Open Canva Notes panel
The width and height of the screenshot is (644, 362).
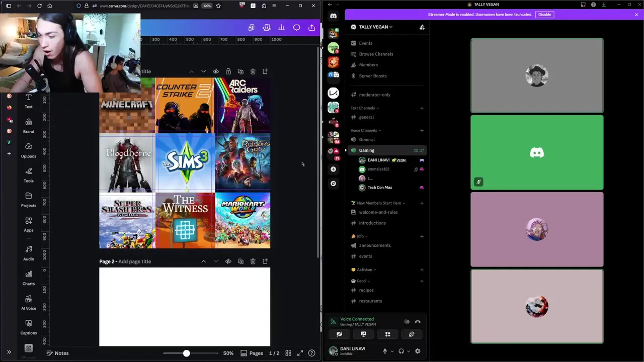[57, 353]
